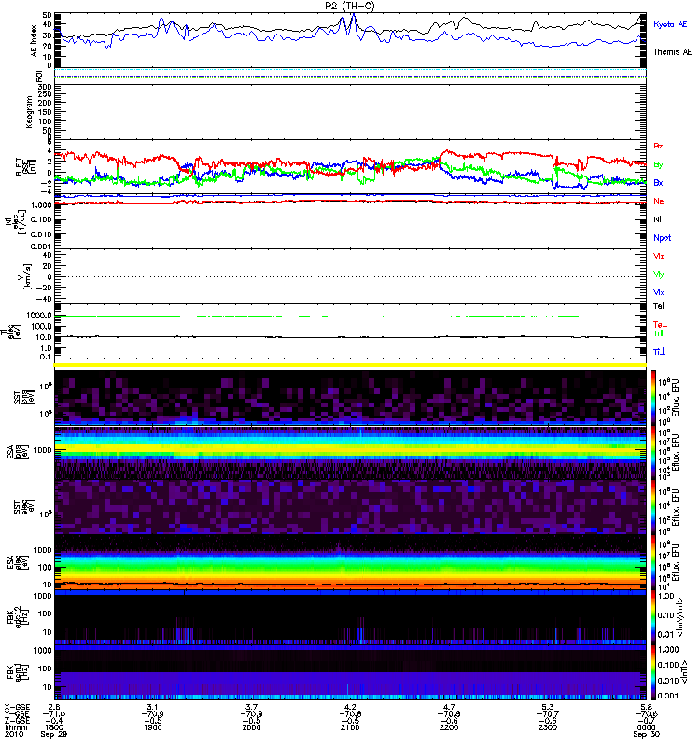Click the Sep 29 date label

pyautogui.click(x=54, y=734)
